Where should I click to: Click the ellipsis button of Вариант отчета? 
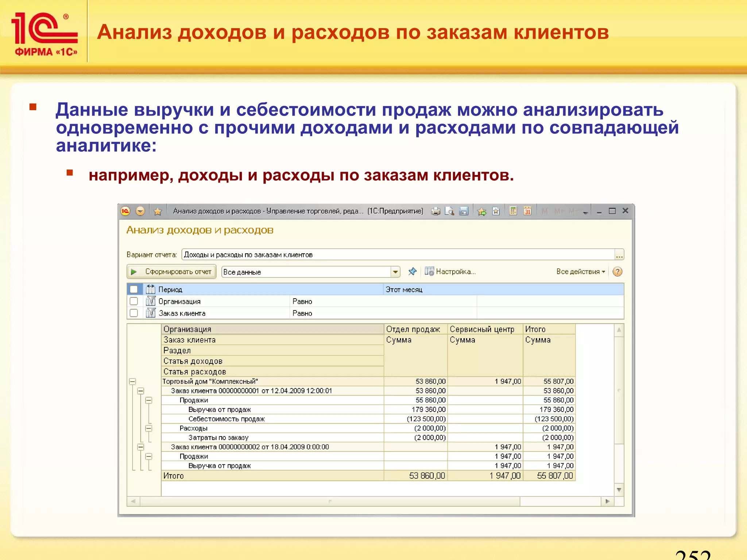[x=619, y=254]
